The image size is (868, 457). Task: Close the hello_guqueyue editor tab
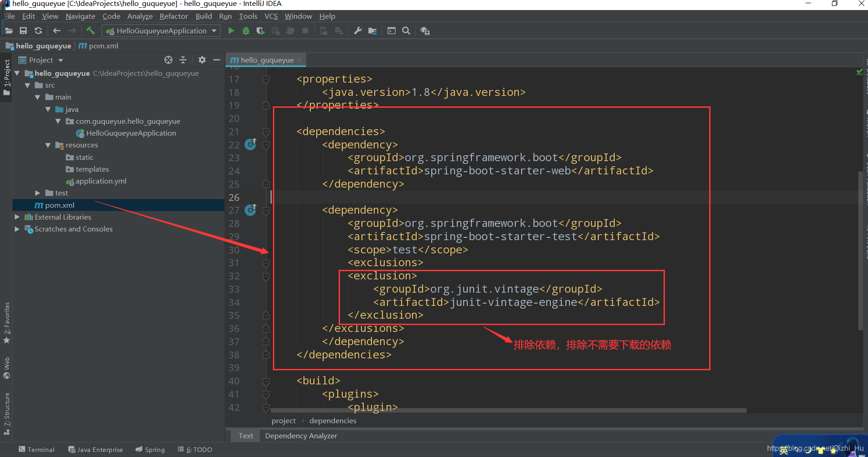[299, 60]
